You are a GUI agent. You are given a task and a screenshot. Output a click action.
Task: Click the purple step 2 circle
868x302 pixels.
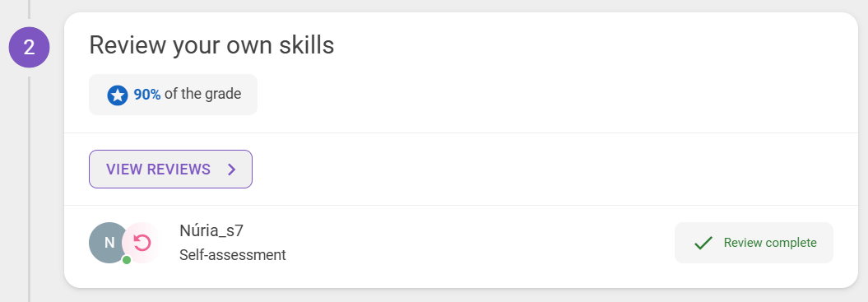click(30, 47)
